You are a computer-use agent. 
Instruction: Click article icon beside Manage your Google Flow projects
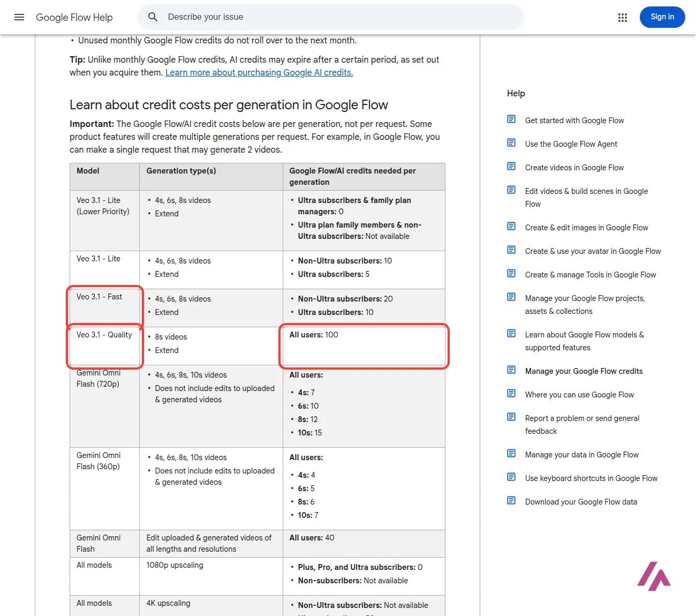511,297
